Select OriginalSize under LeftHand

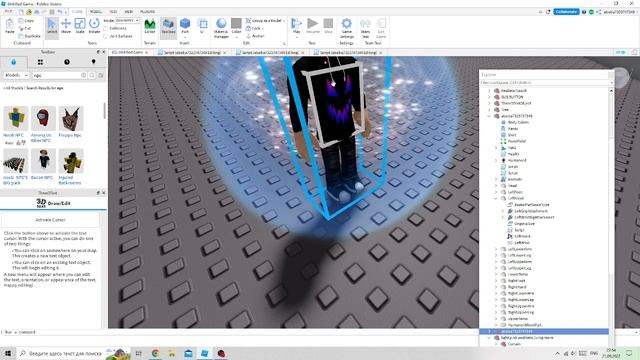coord(524,224)
